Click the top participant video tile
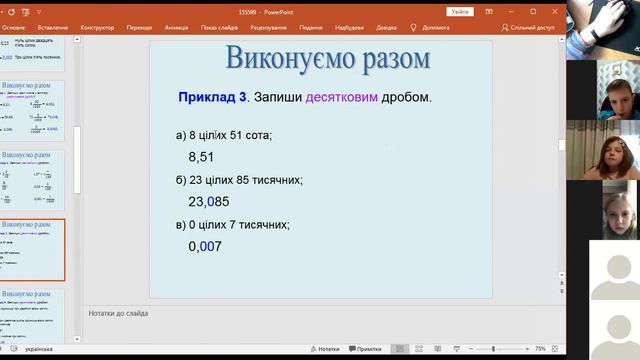Screen dimensions: 640x360 click(603, 30)
